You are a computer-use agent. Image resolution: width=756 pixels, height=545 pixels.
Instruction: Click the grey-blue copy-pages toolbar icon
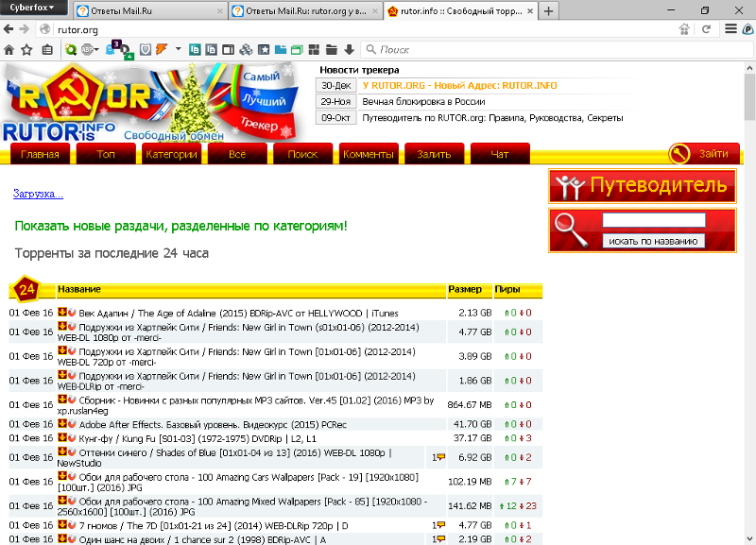(211, 50)
